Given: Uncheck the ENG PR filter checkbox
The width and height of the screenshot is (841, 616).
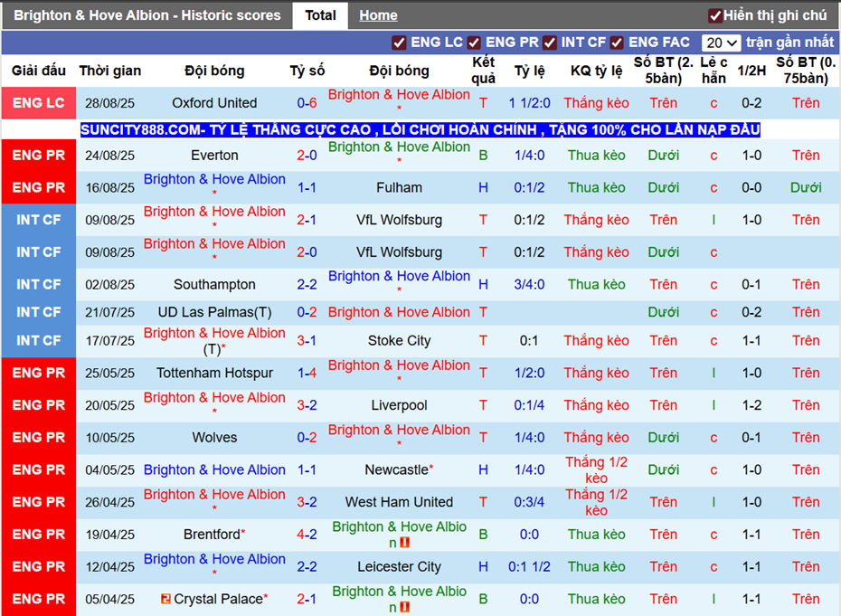Looking at the screenshot, I should coord(474,43).
